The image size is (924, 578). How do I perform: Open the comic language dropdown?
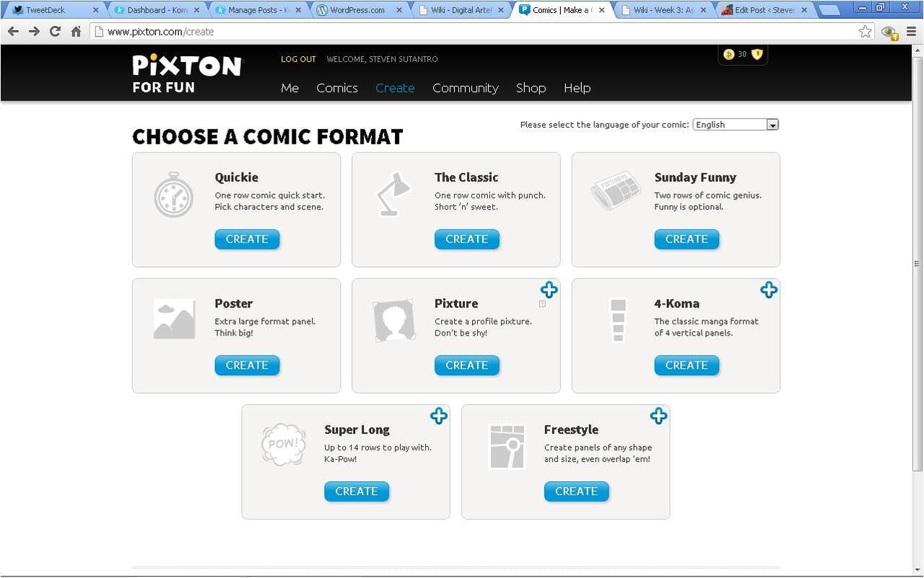pyautogui.click(x=736, y=125)
